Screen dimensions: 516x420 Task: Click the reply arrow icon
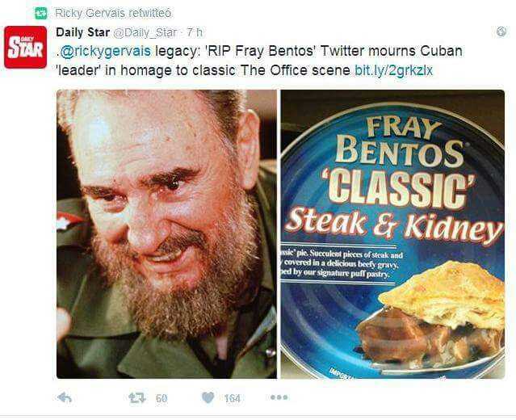(x=65, y=398)
